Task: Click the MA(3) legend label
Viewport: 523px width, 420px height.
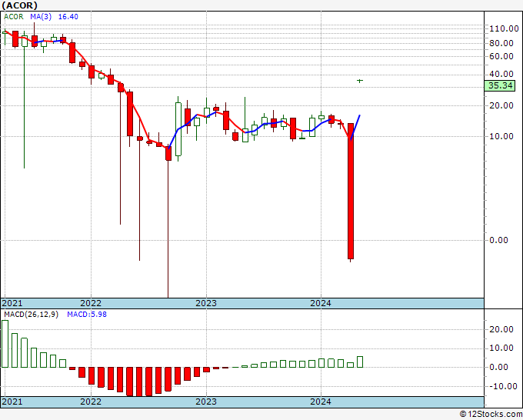Action: click(41, 17)
